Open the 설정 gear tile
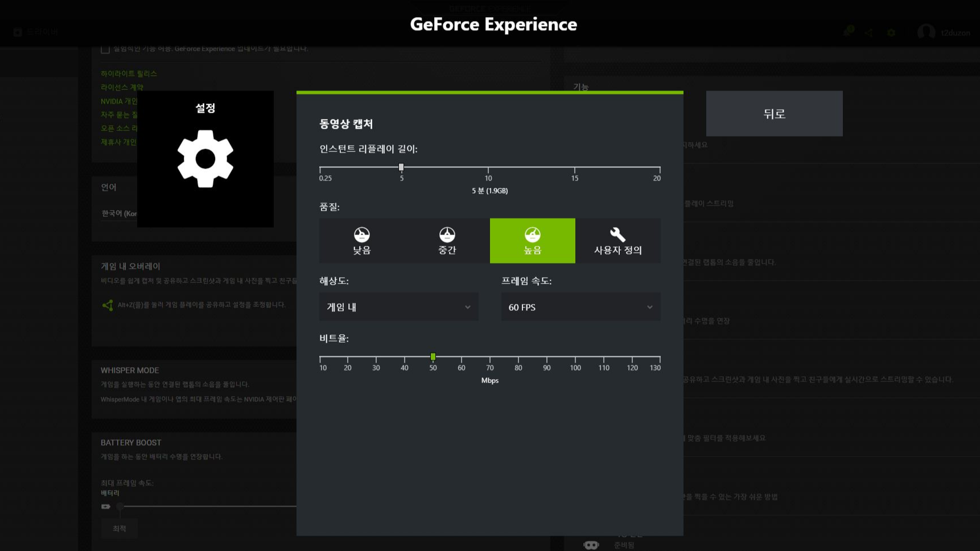Viewport: 980px width, 551px height. (x=205, y=159)
